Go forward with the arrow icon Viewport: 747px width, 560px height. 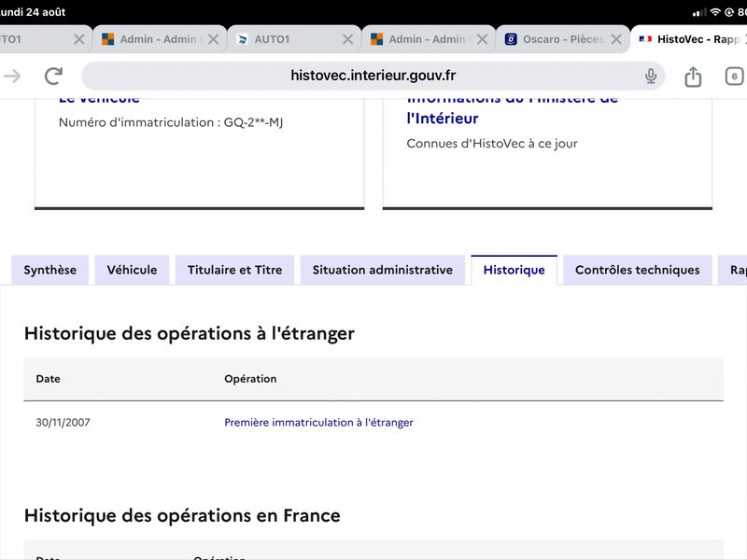tap(12, 76)
